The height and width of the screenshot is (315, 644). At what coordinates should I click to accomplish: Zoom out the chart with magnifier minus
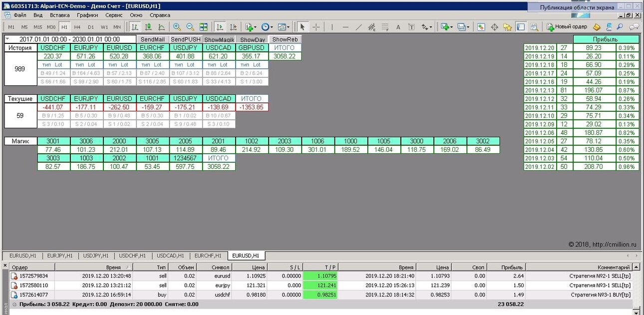click(x=190, y=27)
